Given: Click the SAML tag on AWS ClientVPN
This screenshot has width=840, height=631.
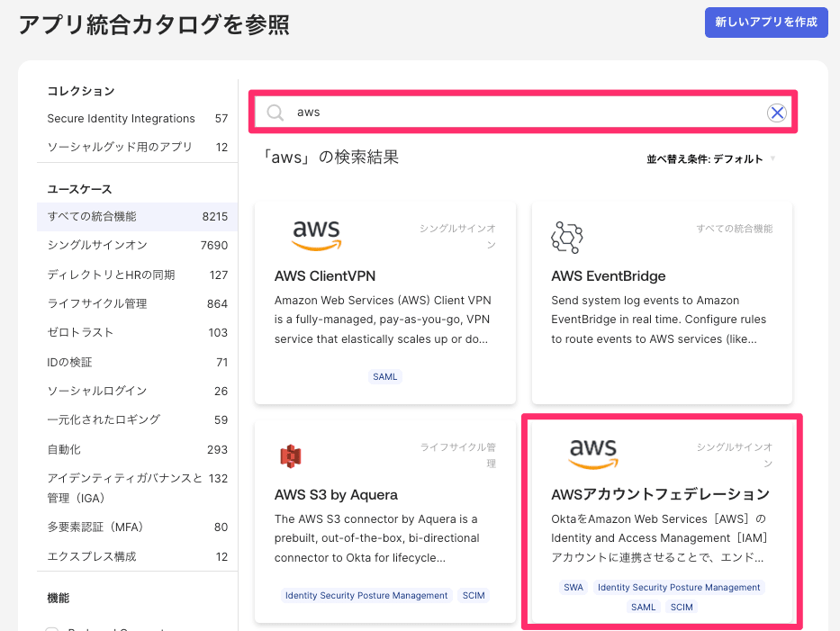Looking at the screenshot, I should pos(384,376).
